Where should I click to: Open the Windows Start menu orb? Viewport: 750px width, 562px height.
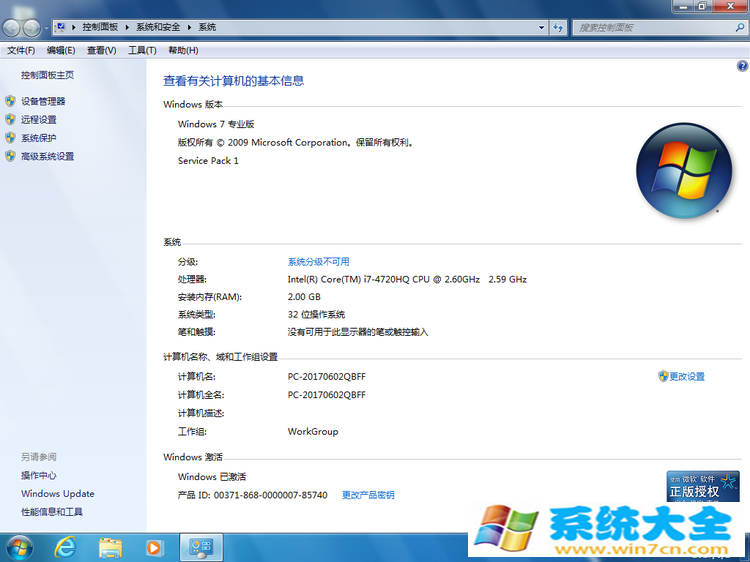19,547
